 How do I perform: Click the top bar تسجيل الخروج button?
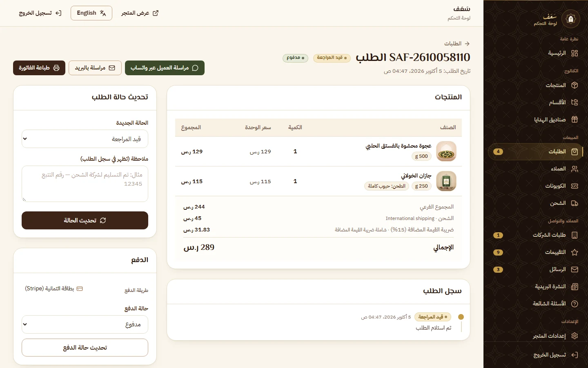40,13
